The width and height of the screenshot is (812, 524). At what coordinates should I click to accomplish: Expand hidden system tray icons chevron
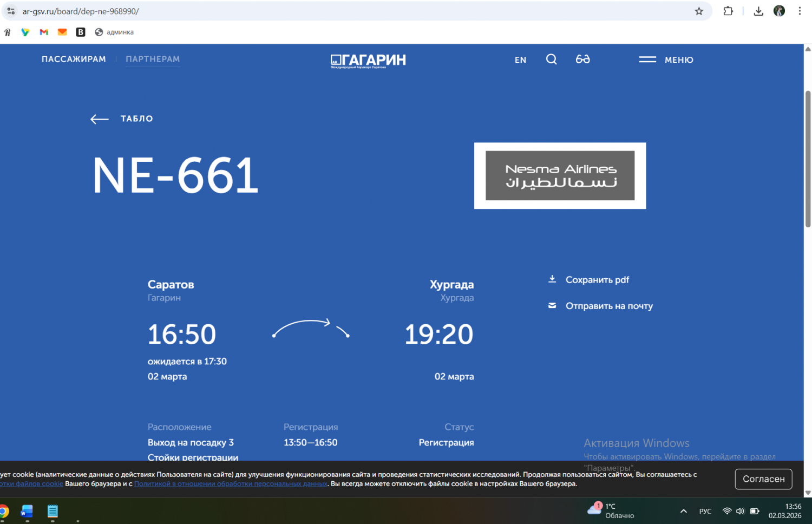[683, 511]
